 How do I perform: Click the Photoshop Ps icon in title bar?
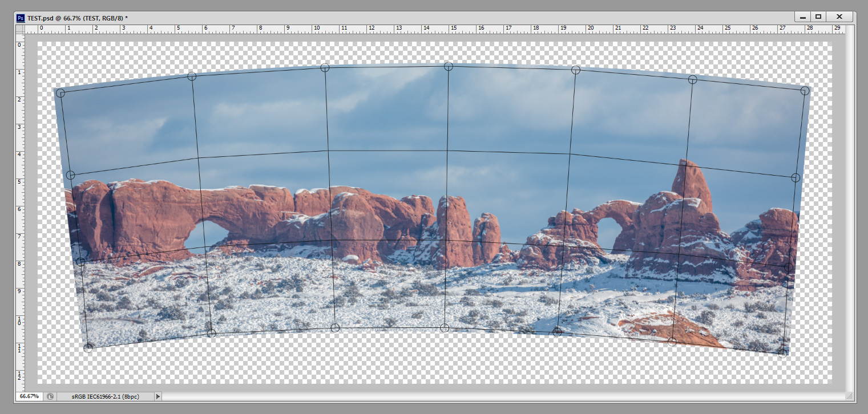(x=21, y=18)
